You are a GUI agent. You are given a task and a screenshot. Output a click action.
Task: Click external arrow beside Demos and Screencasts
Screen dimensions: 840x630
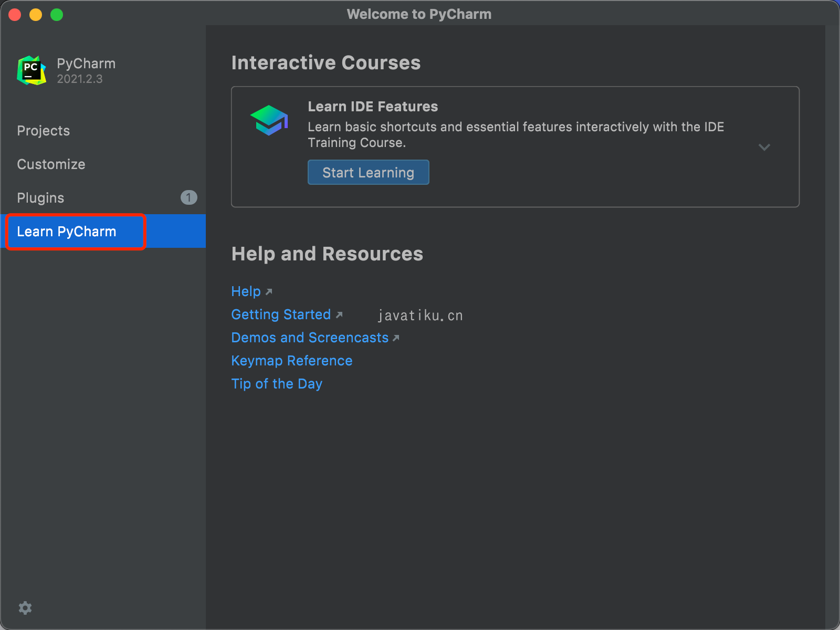click(x=396, y=338)
